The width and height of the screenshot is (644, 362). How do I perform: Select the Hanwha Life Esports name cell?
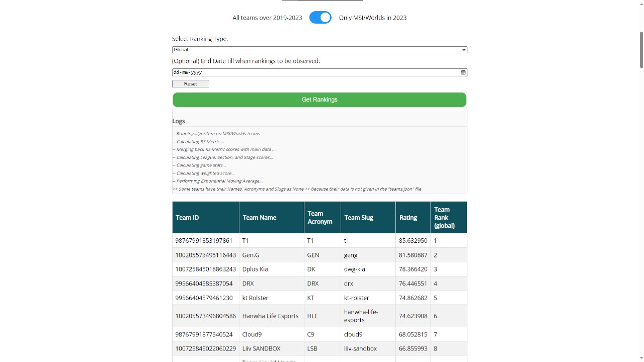(x=271, y=316)
